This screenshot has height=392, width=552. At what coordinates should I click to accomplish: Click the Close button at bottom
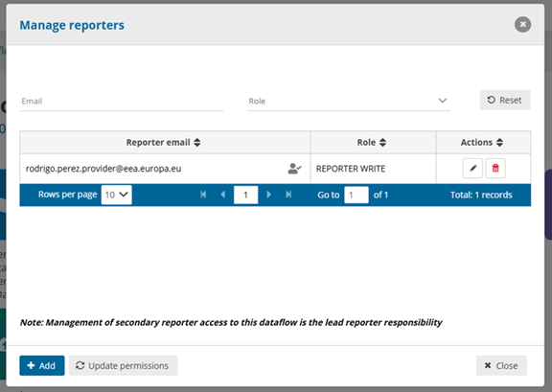tap(501, 365)
